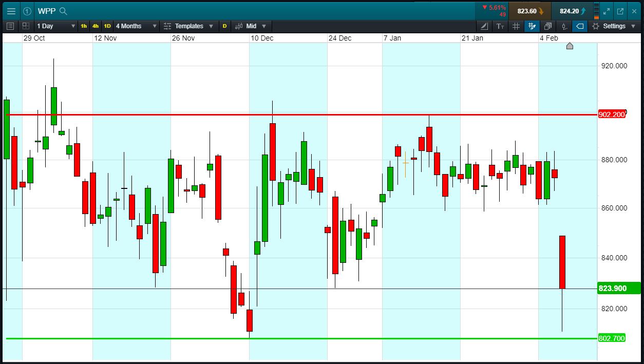This screenshot has width=644, height=364.
Task: Click the client sentiment bar indicator
Action: click(596, 11)
